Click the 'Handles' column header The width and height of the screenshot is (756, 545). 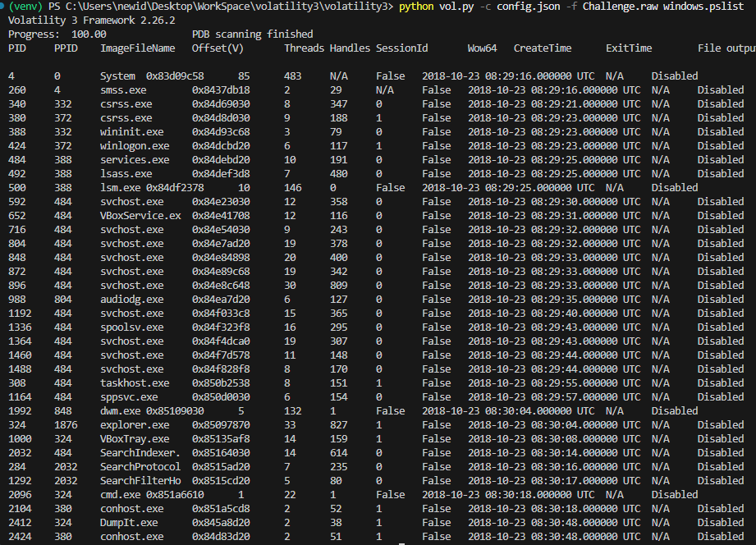pos(350,48)
